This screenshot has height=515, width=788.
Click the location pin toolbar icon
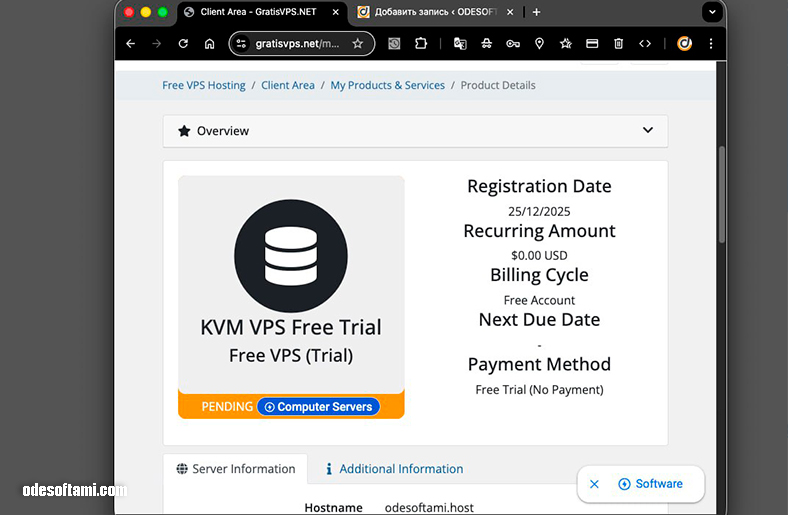click(x=539, y=44)
